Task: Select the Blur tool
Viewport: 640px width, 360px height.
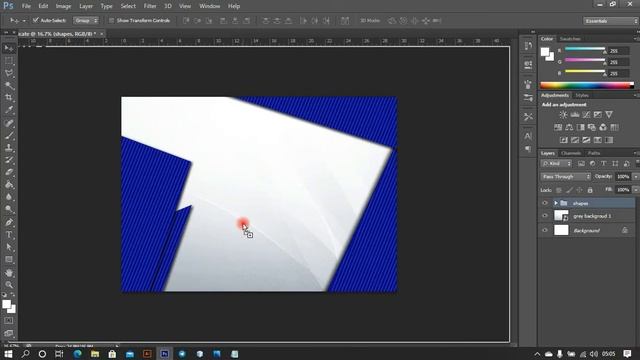Action: tap(9, 197)
